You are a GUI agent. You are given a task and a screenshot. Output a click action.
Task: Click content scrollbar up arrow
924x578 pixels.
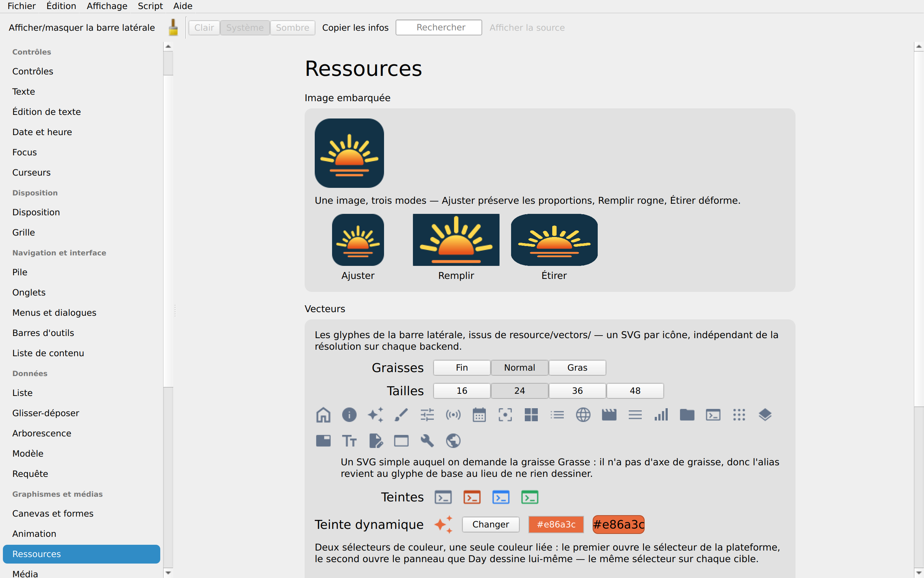click(919, 47)
